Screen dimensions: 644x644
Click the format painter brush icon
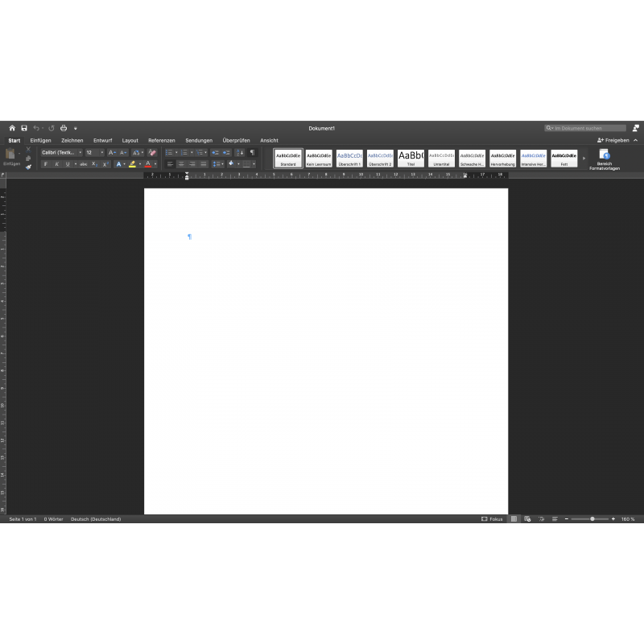(28, 166)
